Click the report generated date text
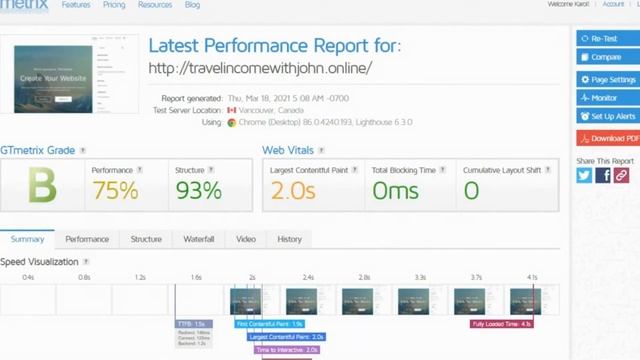 click(288, 98)
